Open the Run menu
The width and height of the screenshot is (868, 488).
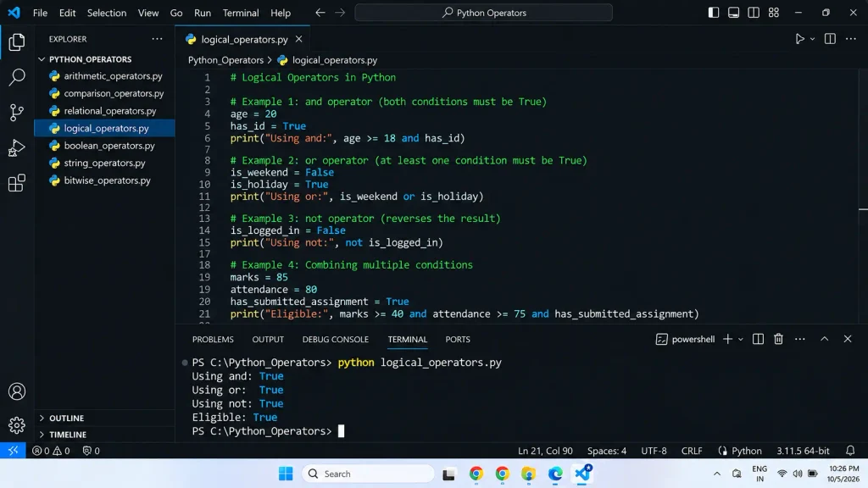(202, 13)
